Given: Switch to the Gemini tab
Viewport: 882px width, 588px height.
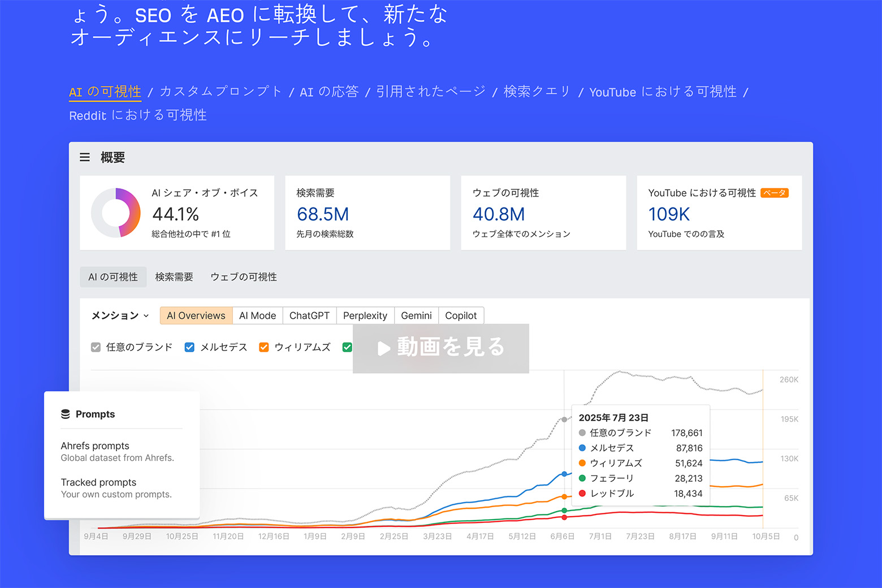Looking at the screenshot, I should (x=416, y=315).
